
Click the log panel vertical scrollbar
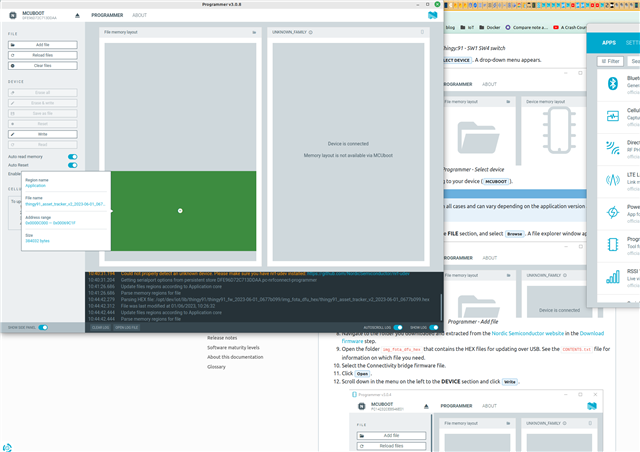pyautogui.click(x=441, y=307)
